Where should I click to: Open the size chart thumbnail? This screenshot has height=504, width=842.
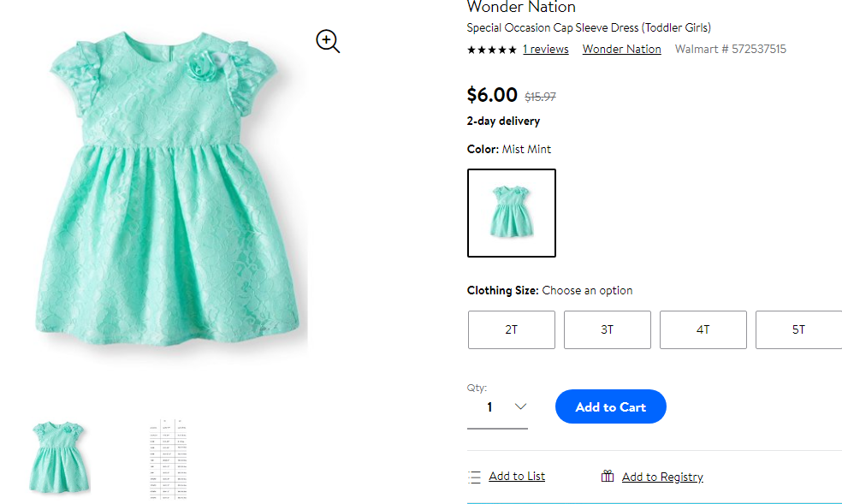(168, 460)
